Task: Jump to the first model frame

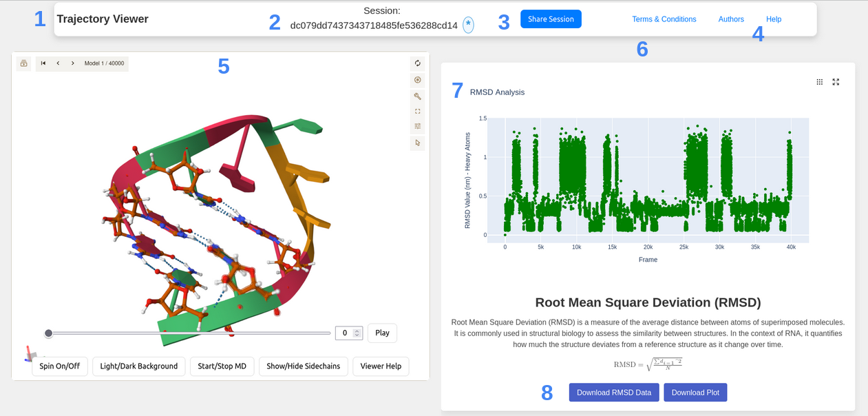Action: coord(43,63)
